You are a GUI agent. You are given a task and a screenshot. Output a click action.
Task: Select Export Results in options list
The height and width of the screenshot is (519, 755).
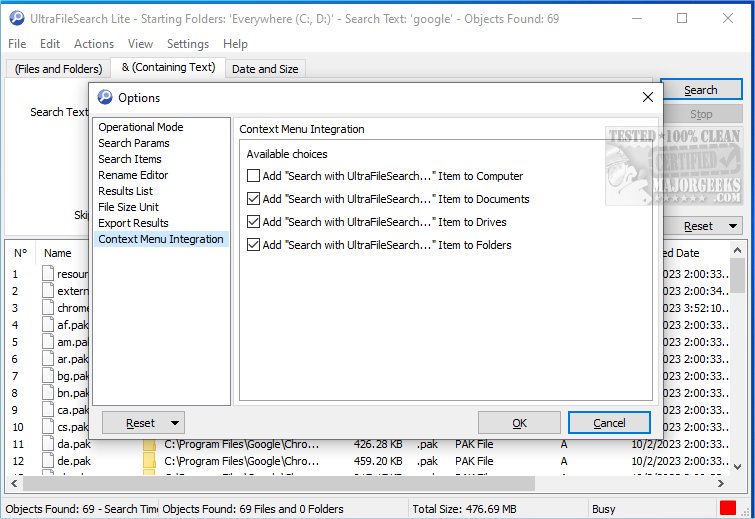pyautogui.click(x=133, y=223)
